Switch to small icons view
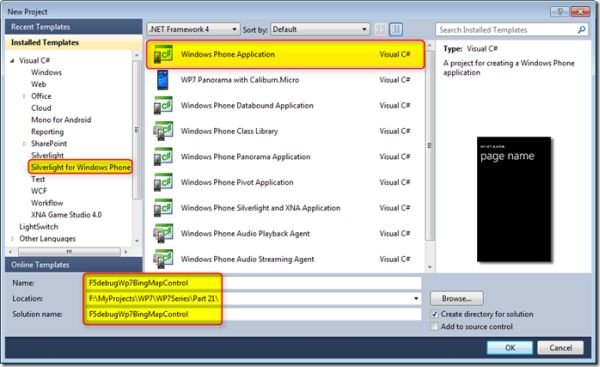The width and height of the screenshot is (600, 367). [x=380, y=29]
